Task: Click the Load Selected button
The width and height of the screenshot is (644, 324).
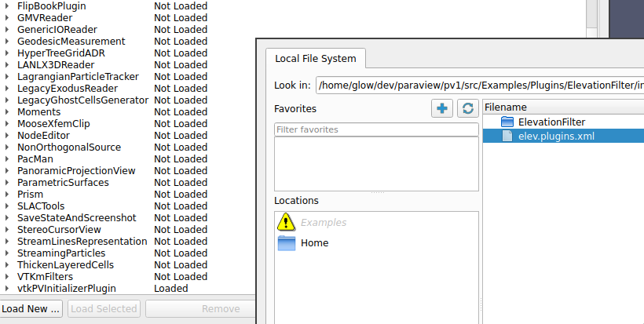Action: (x=104, y=309)
